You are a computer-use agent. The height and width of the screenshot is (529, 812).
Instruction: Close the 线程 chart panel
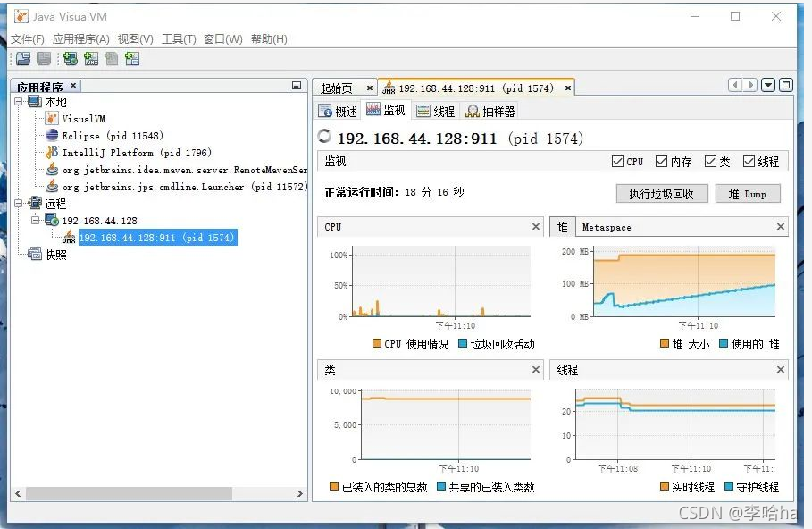[781, 369]
